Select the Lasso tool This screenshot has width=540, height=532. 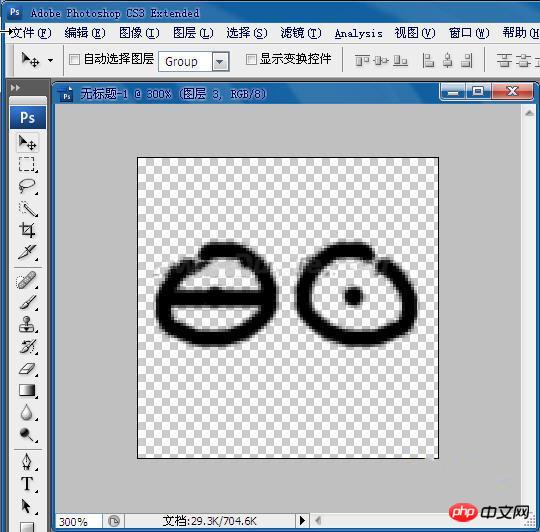pyautogui.click(x=27, y=186)
